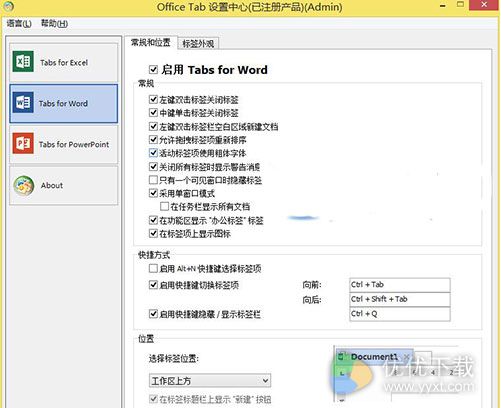
Task: Click the 向前 shortcut field Ctrl + Tab
Action: 400,285
